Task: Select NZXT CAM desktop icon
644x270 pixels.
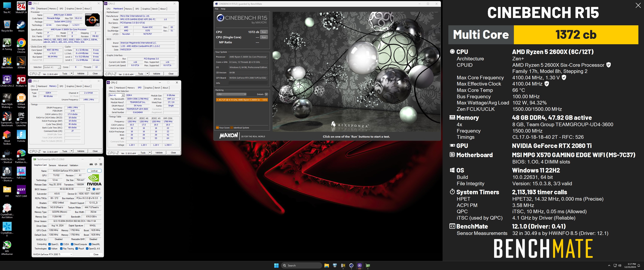Action: coord(21,191)
